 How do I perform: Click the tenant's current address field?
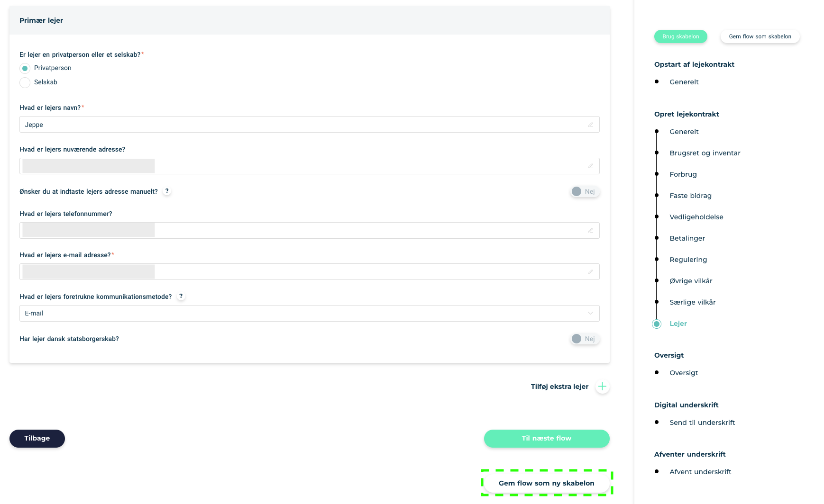[309, 166]
